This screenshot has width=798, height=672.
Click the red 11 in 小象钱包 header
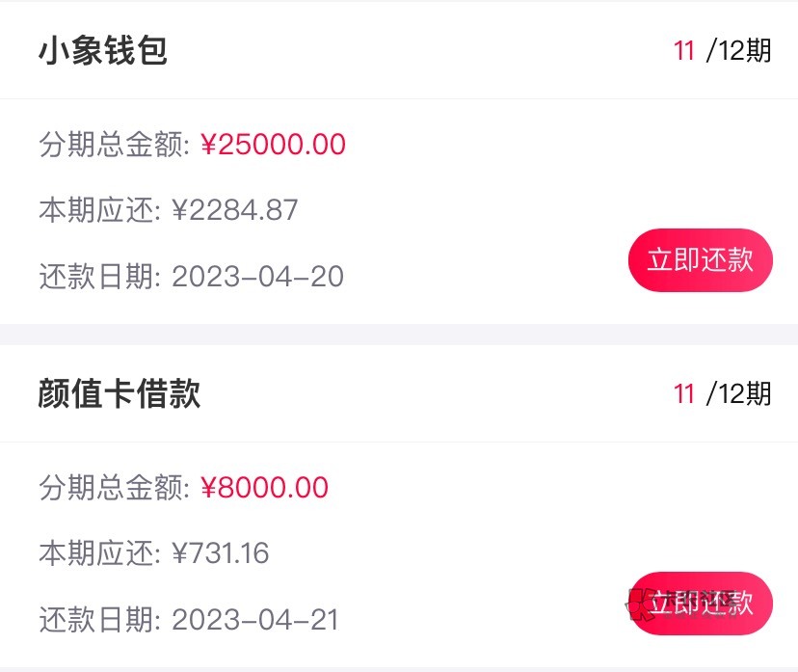pos(684,51)
